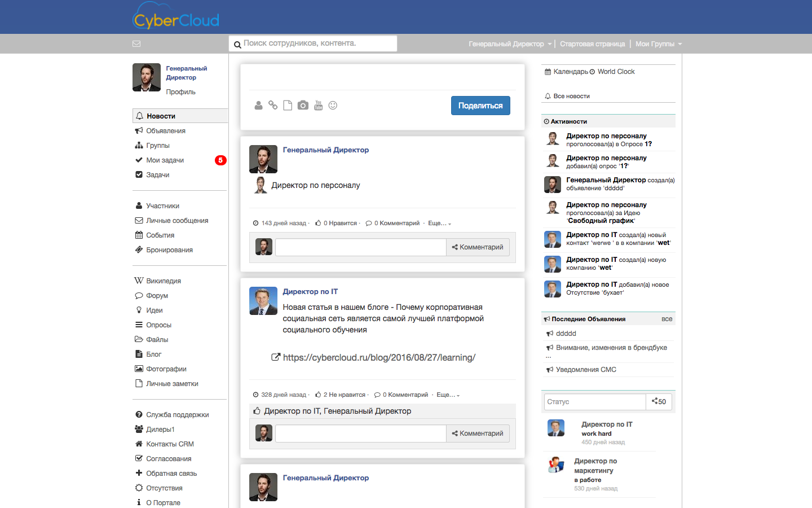This screenshot has height=508, width=812.
Task: Attach a file using the document icon
Action: coord(288,105)
